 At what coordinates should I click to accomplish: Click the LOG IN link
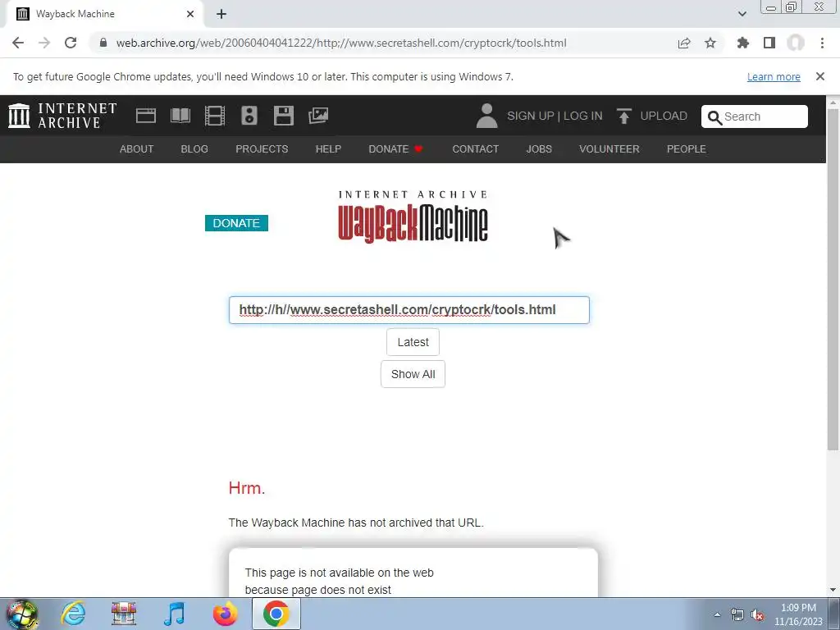click(x=583, y=116)
